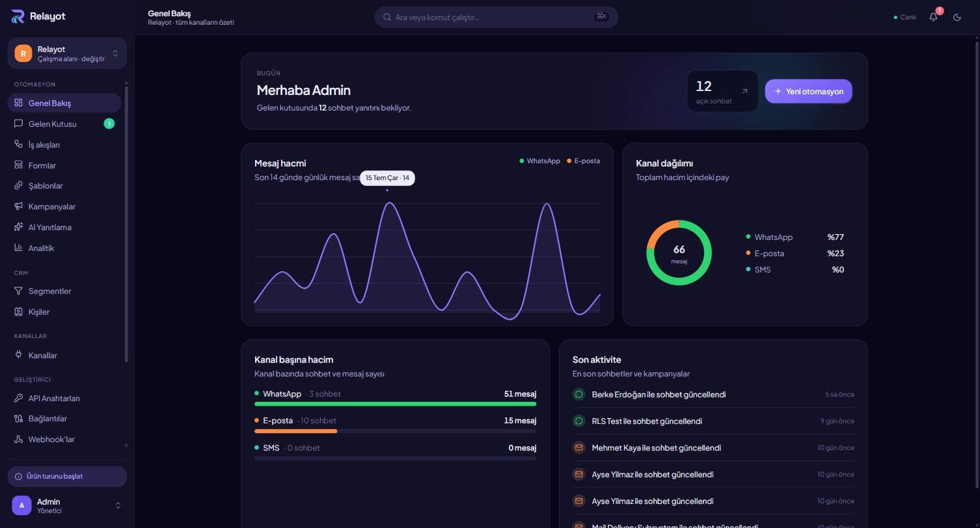Open Mehmet Kaya ile sohbet güncellendi

point(713,447)
